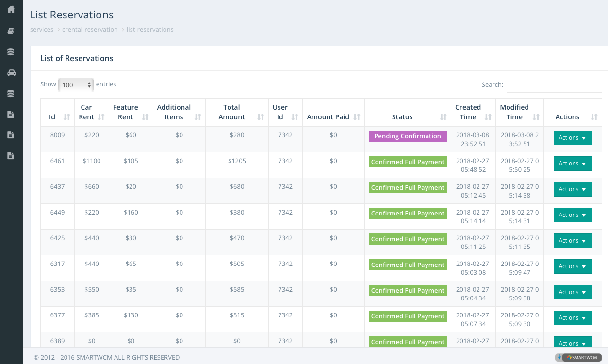
Task: Click the first document icon below the databases
Action: click(x=11, y=115)
